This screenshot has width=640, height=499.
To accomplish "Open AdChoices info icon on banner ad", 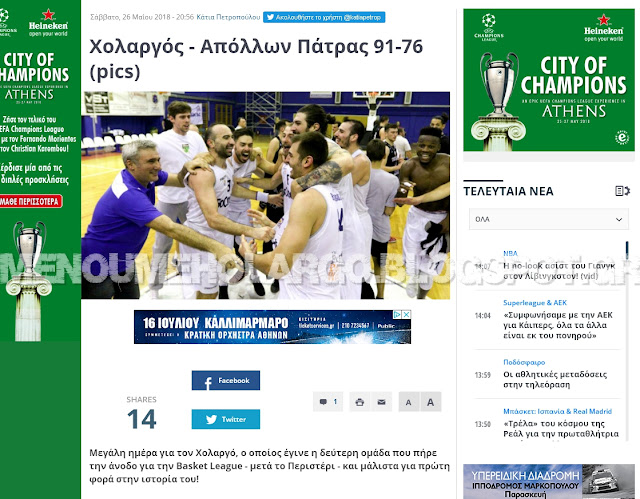I will pos(398,315).
